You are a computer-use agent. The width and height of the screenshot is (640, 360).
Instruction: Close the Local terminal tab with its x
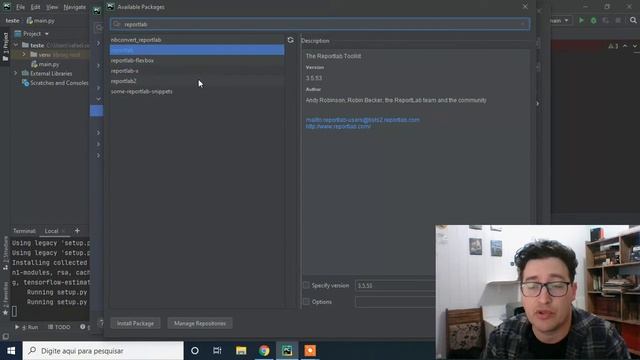click(63, 231)
